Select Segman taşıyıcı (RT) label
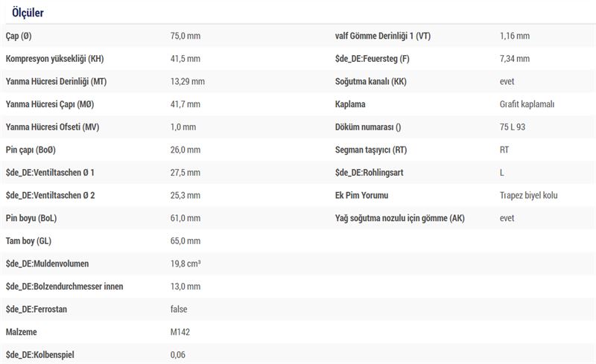 coord(371,150)
